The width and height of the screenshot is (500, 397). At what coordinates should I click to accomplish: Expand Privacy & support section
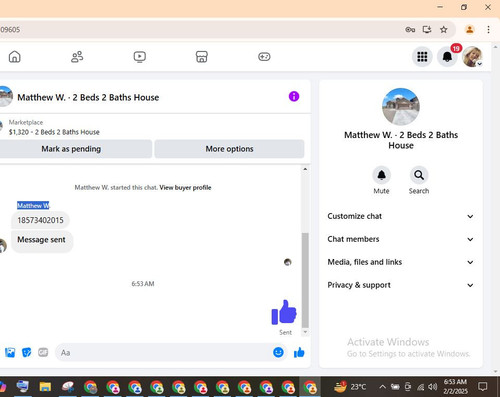click(400, 285)
